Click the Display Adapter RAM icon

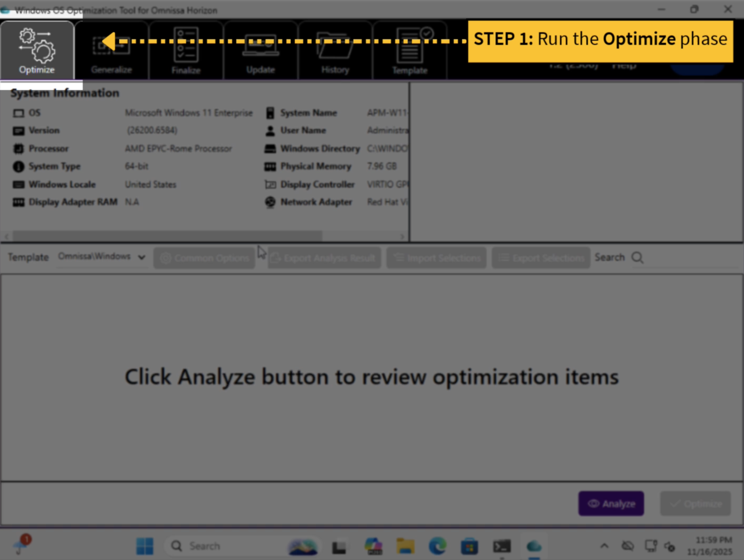pyautogui.click(x=19, y=202)
